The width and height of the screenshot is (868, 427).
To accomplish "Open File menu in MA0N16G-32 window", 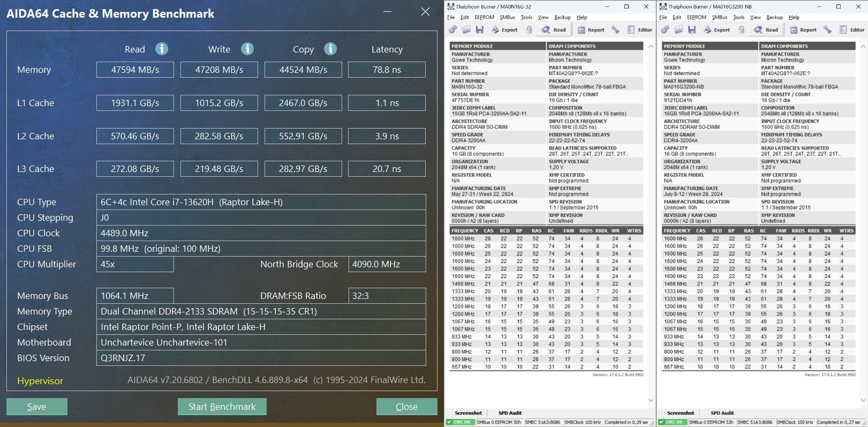I will click(x=451, y=17).
